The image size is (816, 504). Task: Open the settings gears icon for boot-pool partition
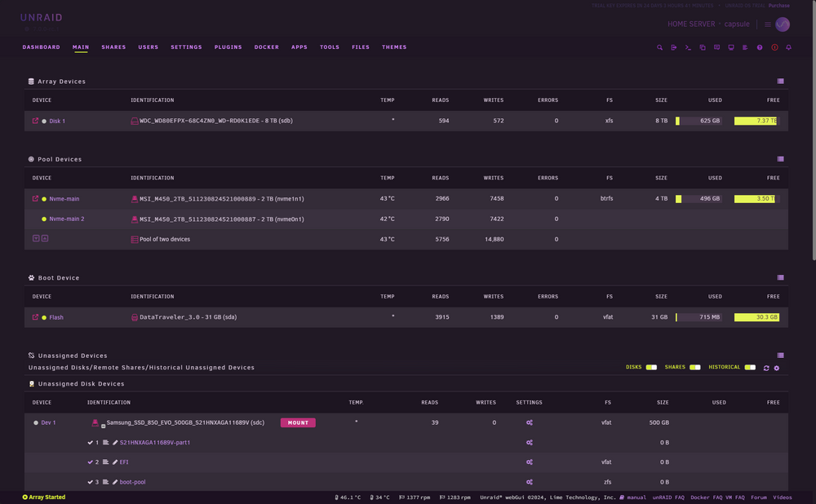530,482
